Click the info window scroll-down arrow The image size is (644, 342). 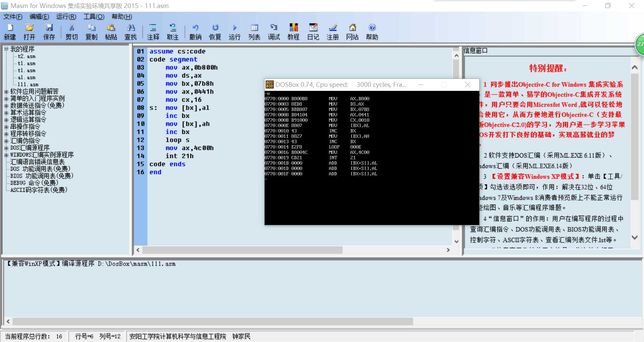point(634,237)
